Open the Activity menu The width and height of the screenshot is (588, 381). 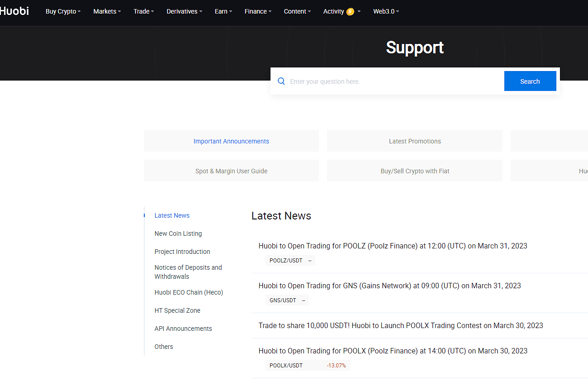(x=334, y=11)
